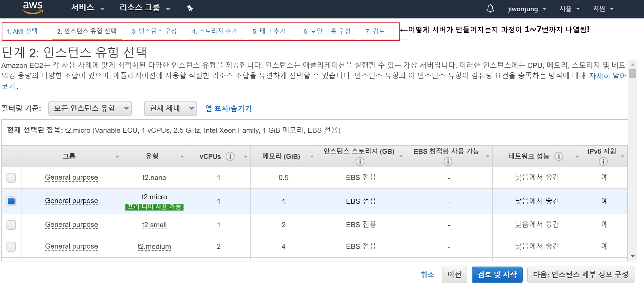Open the jiwonjung account menu
The width and height of the screenshot is (644, 290).
(527, 9)
